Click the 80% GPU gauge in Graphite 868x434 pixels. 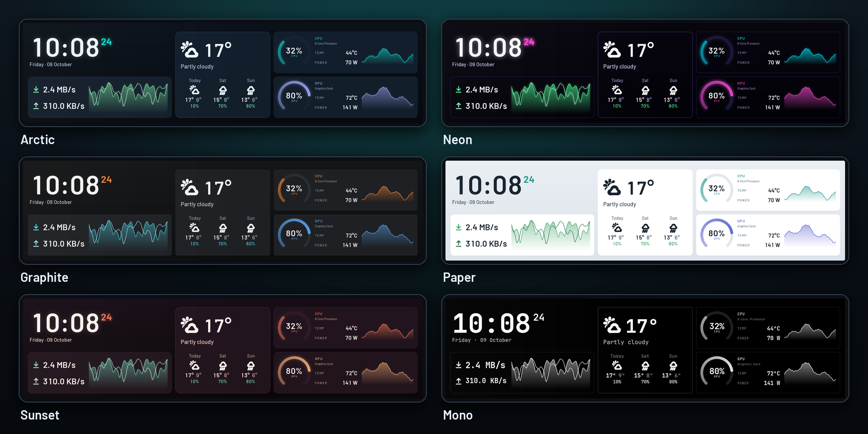294,235
